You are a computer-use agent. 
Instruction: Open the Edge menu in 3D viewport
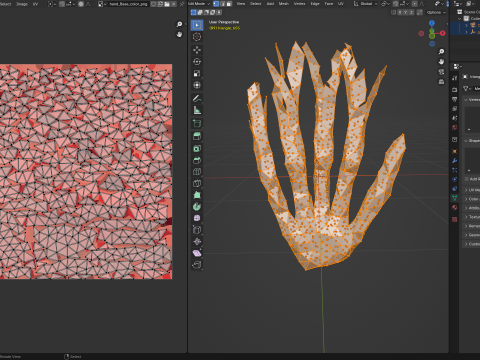[315, 4]
